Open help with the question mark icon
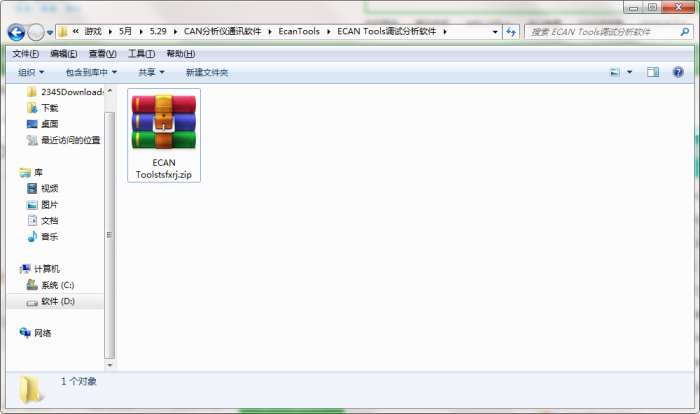Viewport: 700px width, 414px height. (x=678, y=72)
